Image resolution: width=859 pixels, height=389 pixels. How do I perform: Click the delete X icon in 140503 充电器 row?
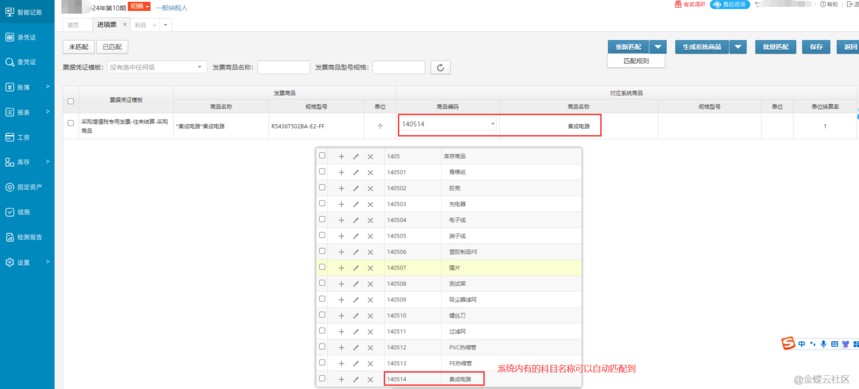(x=370, y=204)
